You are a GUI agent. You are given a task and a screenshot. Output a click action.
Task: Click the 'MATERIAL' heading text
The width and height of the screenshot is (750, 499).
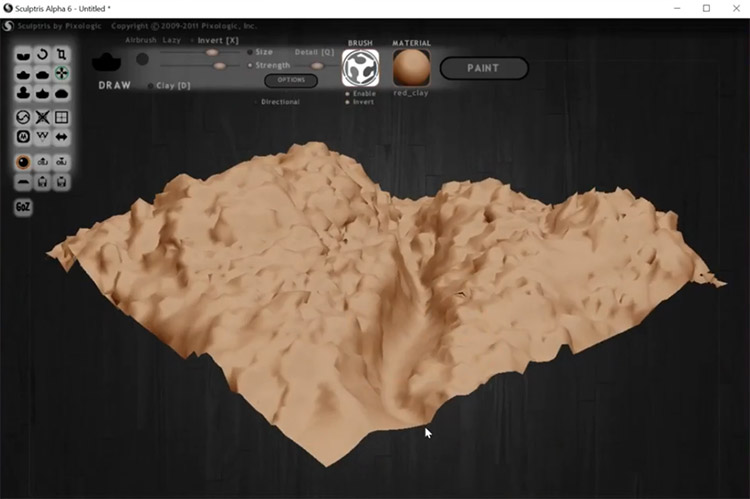[x=411, y=43]
